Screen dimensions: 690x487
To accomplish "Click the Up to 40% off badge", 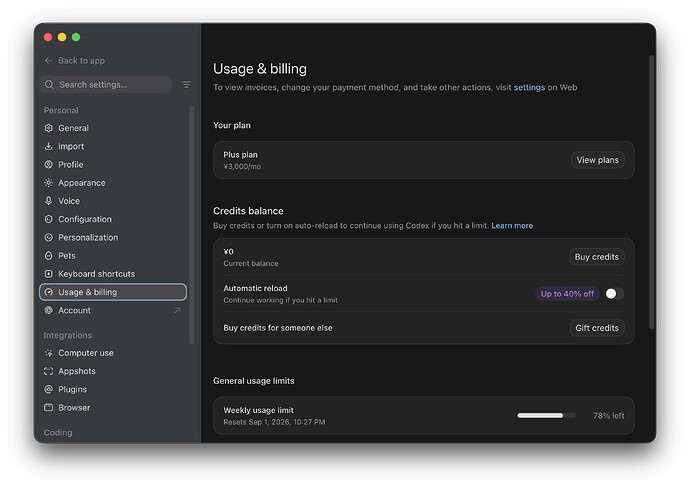I will pos(567,293).
